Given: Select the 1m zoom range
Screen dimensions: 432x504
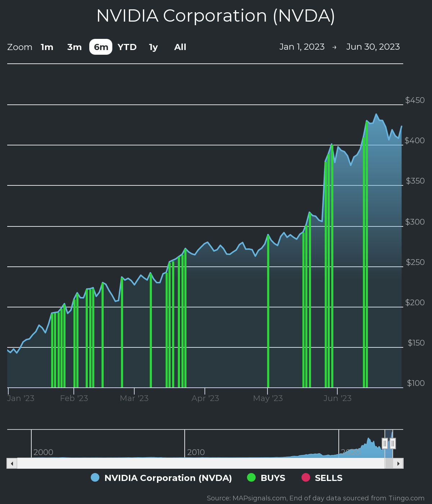Looking at the screenshot, I should 47,47.
